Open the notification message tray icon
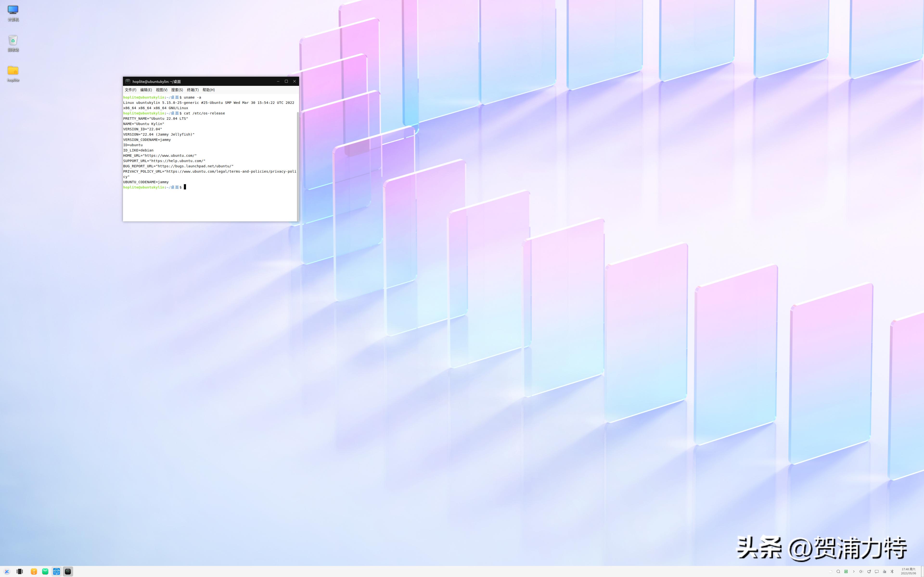 877,572
